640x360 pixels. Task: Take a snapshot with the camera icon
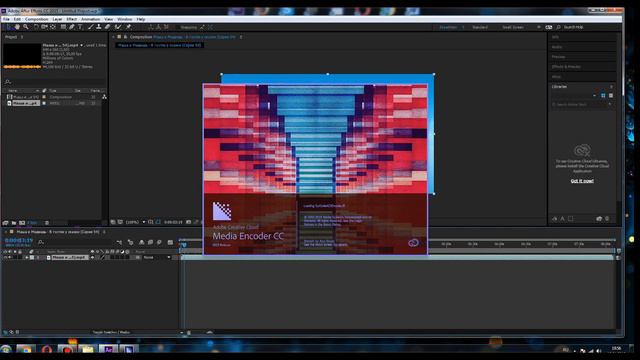point(188,222)
